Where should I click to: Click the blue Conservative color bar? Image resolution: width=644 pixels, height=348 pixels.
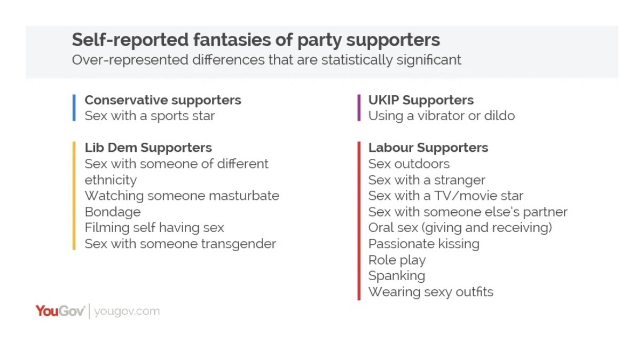coord(74,107)
